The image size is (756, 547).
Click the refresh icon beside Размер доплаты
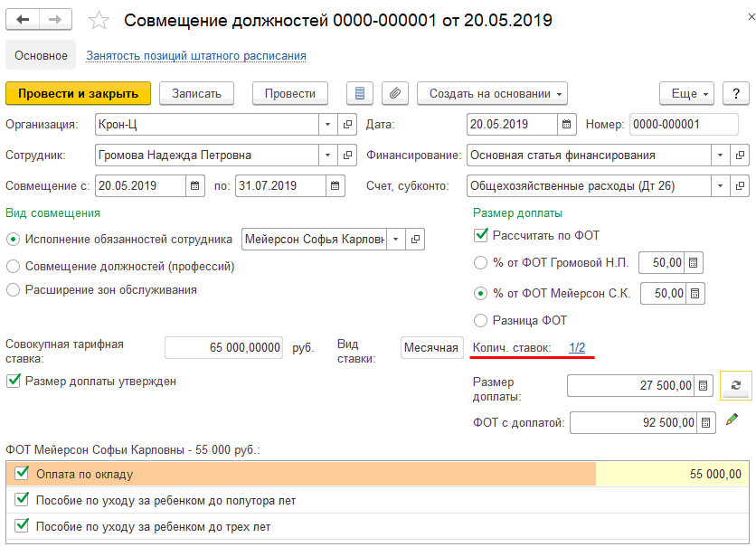coord(735,386)
